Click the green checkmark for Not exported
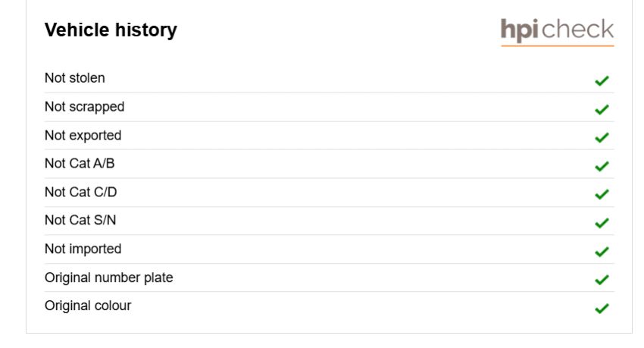The image size is (644, 348). click(x=602, y=138)
